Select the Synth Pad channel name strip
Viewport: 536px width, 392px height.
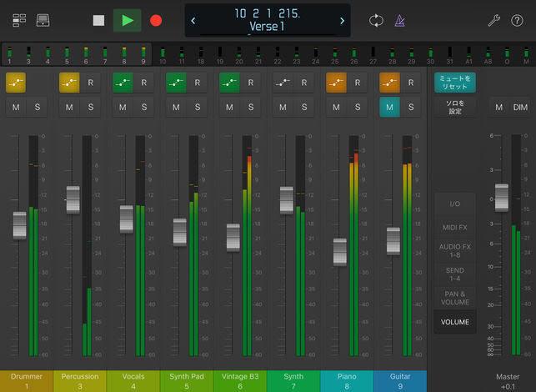coord(187,381)
